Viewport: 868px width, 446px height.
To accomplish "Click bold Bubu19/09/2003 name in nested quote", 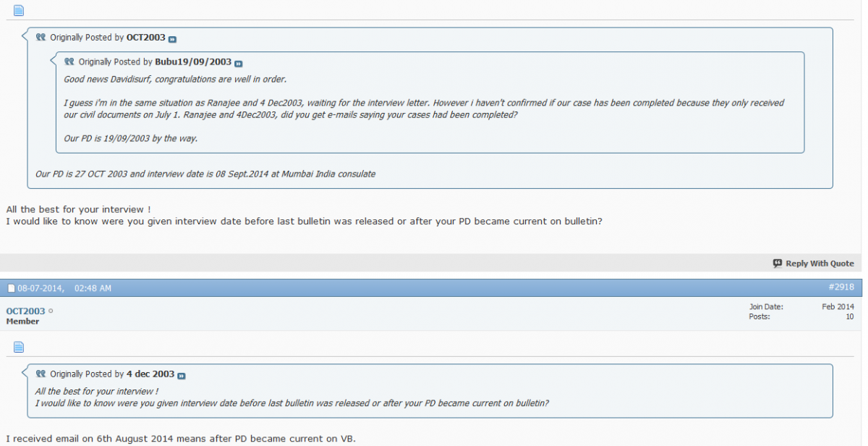I will click(x=193, y=62).
